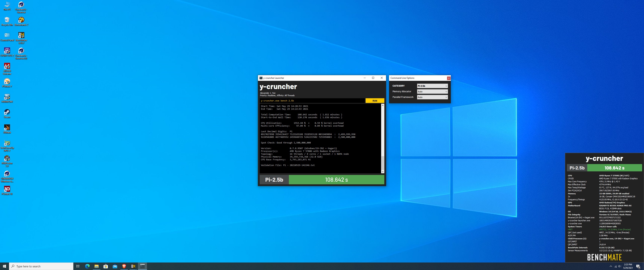Click the taskbar search box
This screenshot has height=270, width=644.
(41, 266)
